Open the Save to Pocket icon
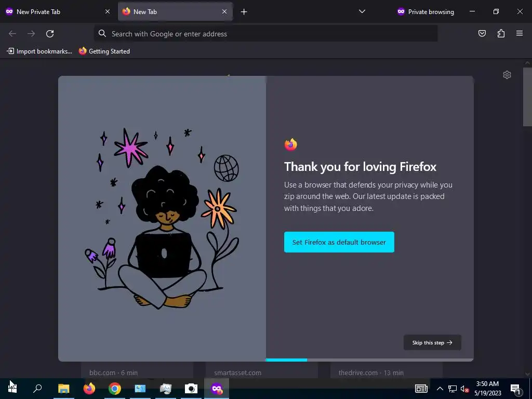The width and height of the screenshot is (532, 399). [482, 33]
